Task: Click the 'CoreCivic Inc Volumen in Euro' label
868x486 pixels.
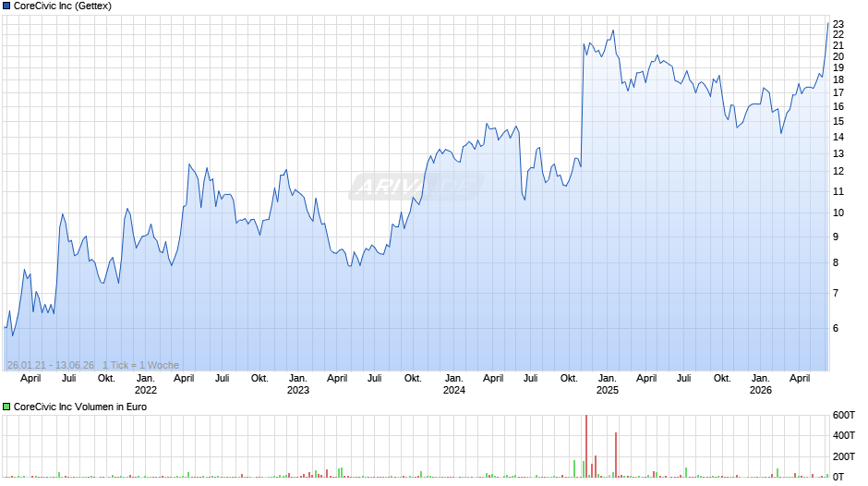Action: pos(80,407)
